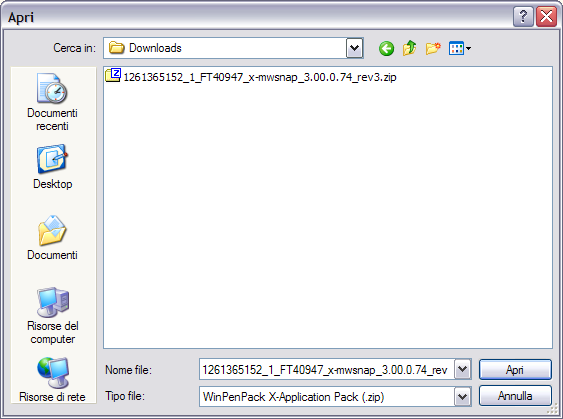Click the Apri button
The width and height of the screenshot is (563, 419).
[x=515, y=369]
